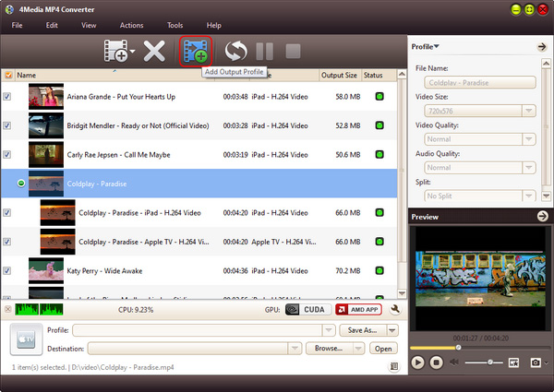Click the Apple TV profile icon
554x392 pixels.
click(26, 339)
